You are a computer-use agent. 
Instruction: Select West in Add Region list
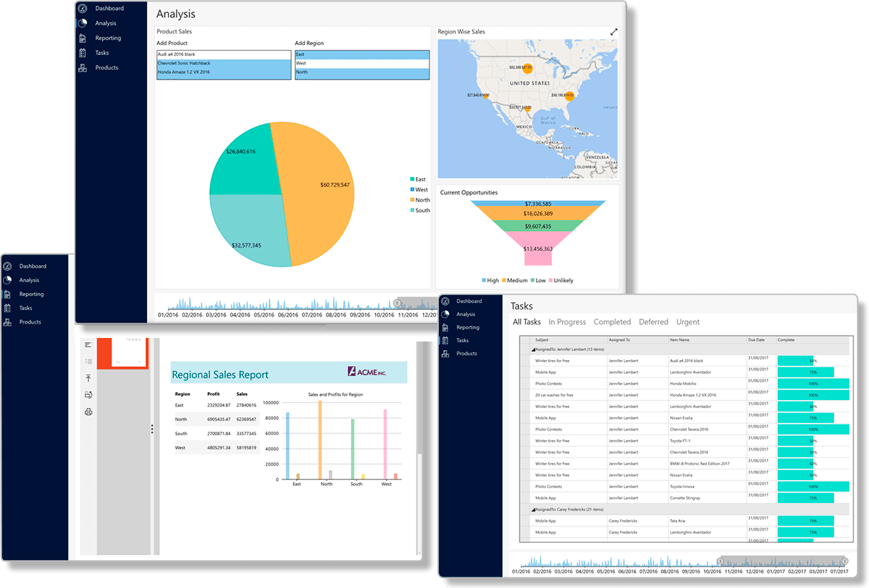click(362, 63)
